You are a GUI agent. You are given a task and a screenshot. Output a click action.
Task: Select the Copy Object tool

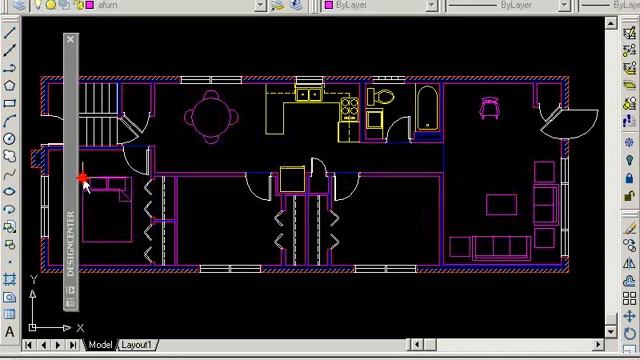click(629, 245)
